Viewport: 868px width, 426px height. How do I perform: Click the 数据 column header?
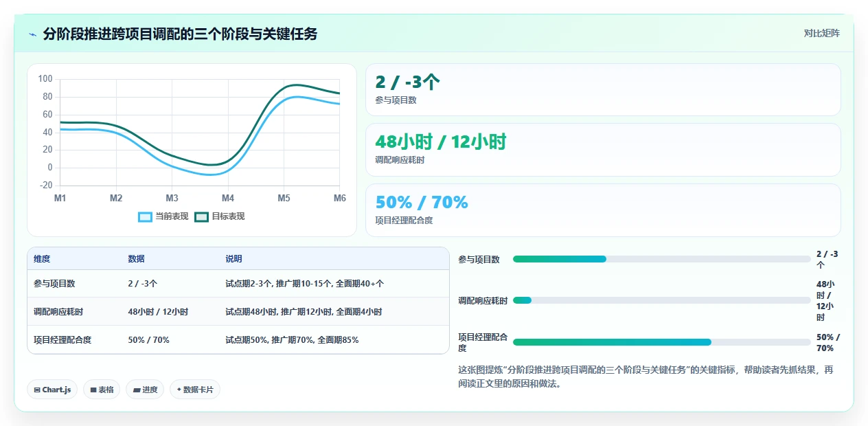pyautogui.click(x=136, y=259)
